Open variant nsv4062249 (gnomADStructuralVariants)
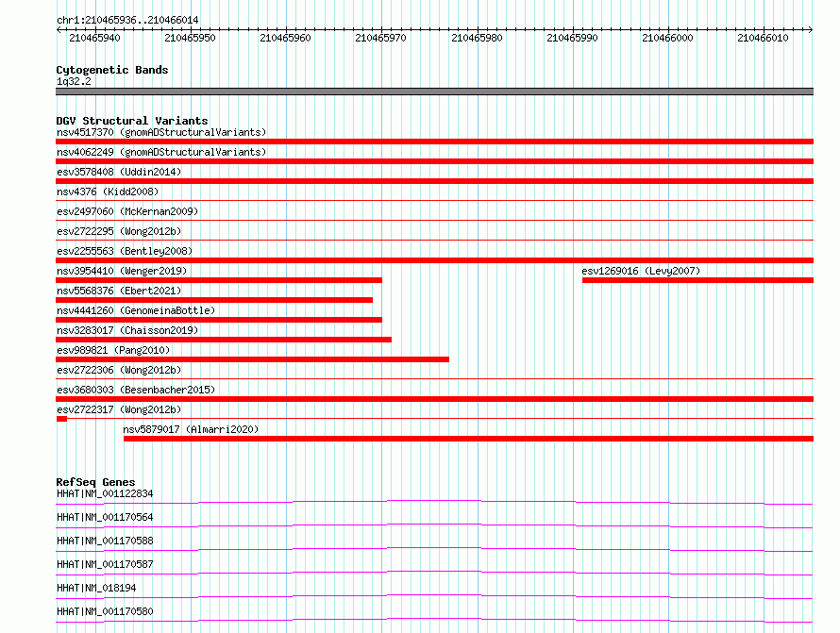 coord(161,152)
